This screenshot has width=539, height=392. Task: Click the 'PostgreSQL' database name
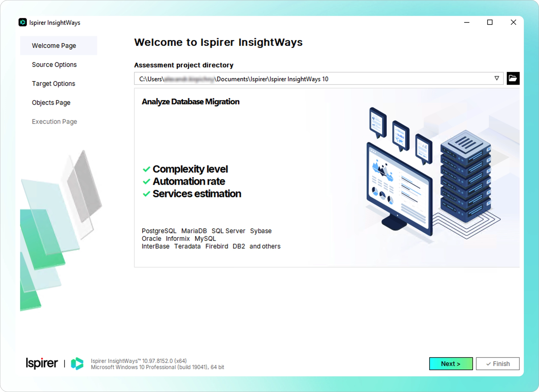(x=159, y=231)
